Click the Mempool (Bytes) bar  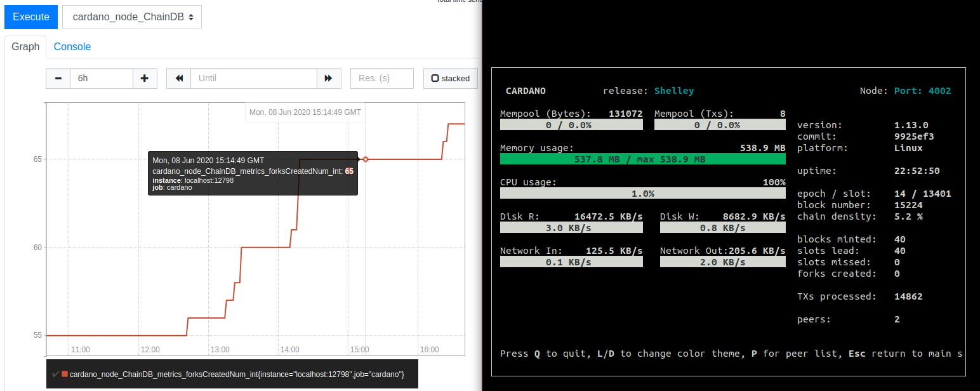coord(571,125)
